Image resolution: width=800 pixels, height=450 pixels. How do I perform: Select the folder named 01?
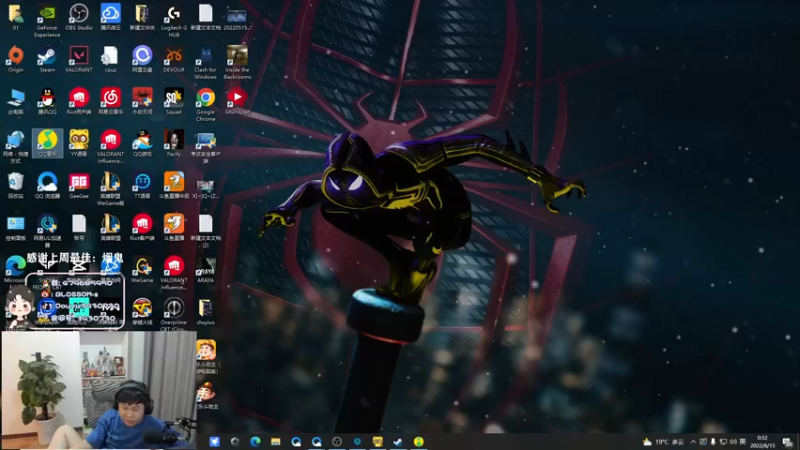pos(15,17)
